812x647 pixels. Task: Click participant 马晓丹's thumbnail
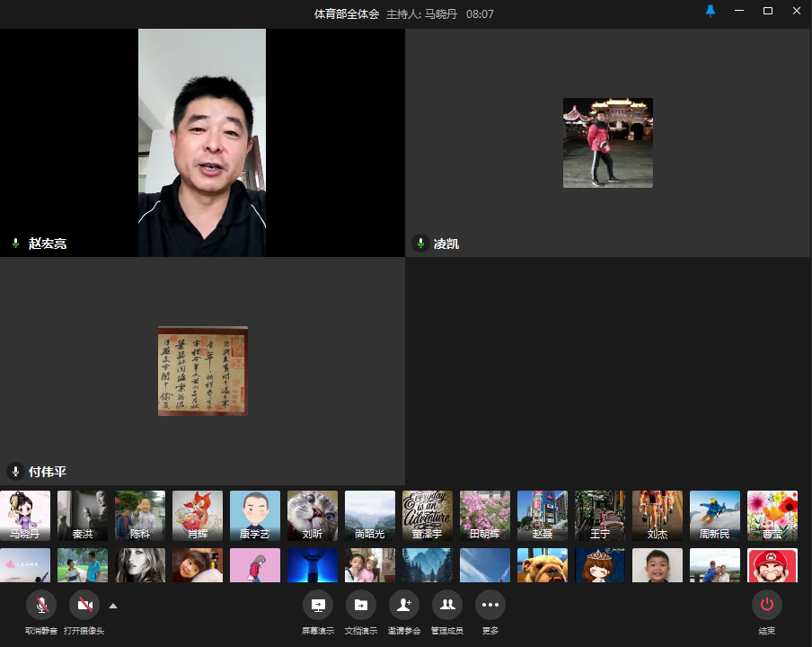pos(25,515)
